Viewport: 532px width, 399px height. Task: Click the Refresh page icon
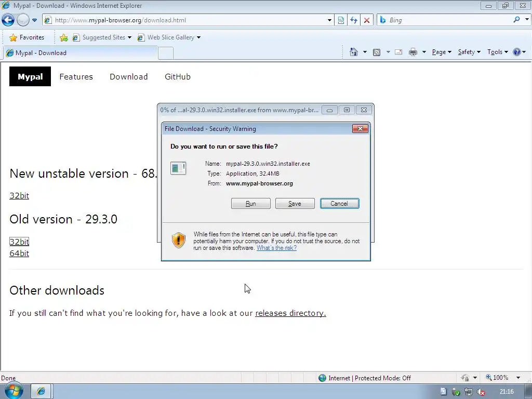tap(353, 20)
